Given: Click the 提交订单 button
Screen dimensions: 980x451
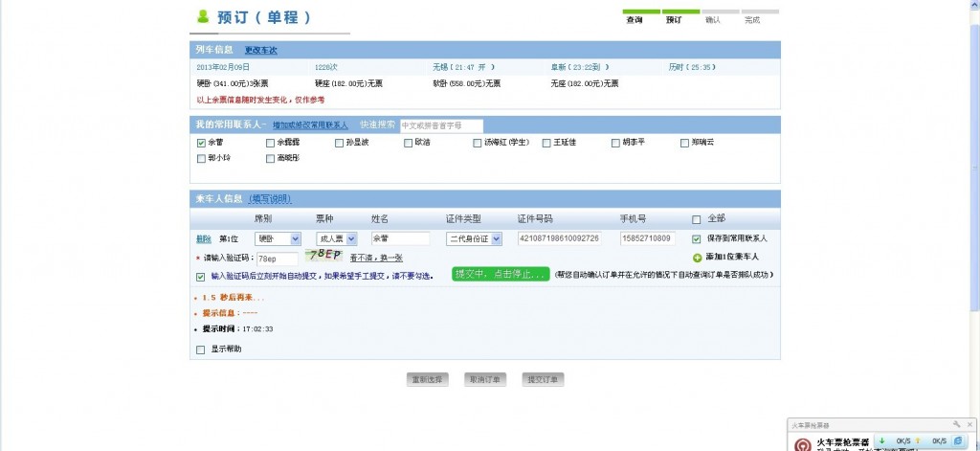Looking at the screenshot, I should pyautogui.click(x=544, y=380).
